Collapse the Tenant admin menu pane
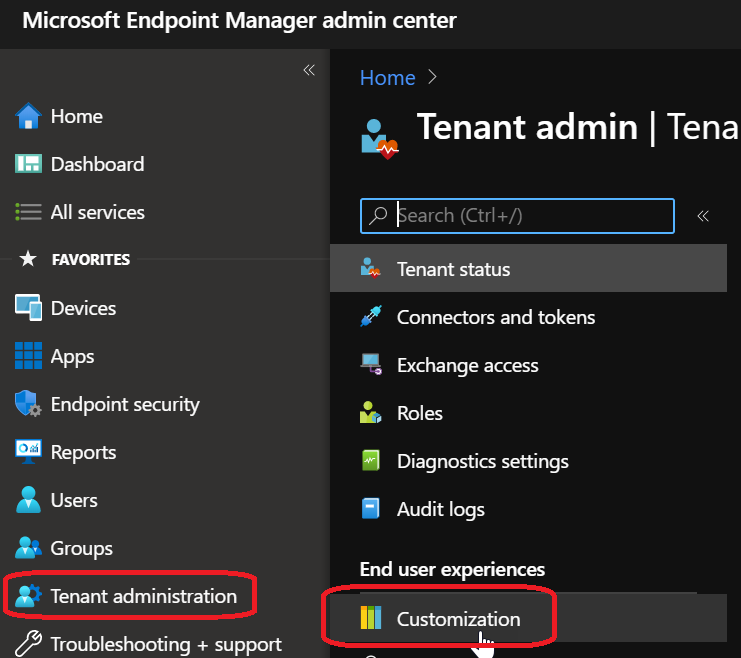Screen dimensions: 741x658 [x=703, y=215]
